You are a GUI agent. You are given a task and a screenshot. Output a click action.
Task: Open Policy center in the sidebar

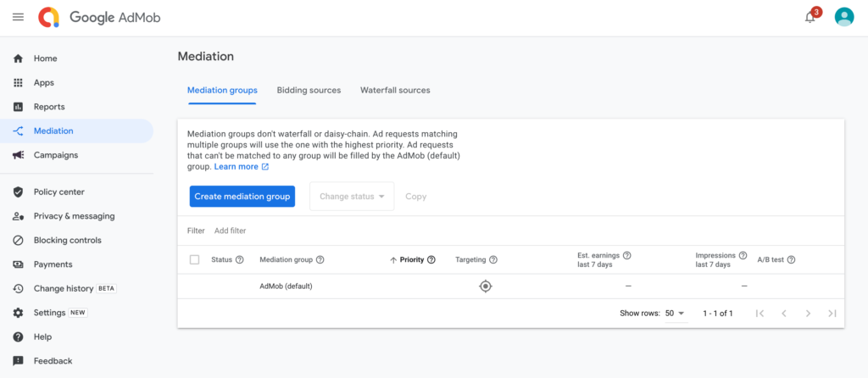[x=58, y=192]
